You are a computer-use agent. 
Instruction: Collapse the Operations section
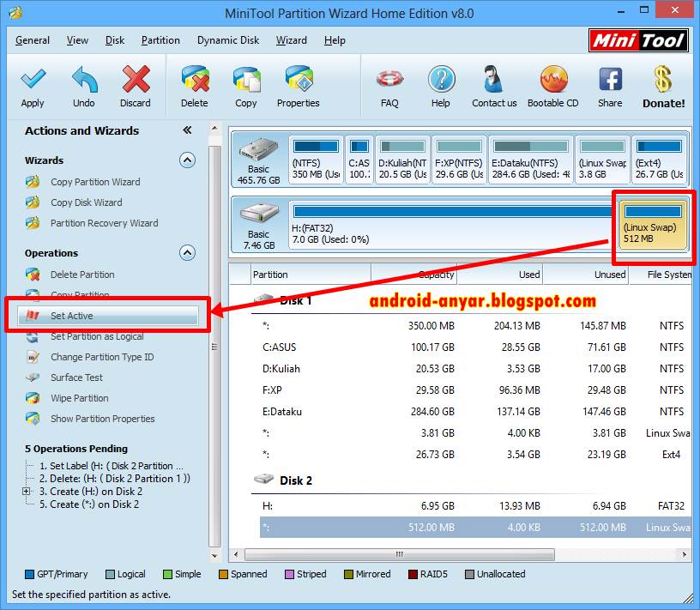click(187, 253)
